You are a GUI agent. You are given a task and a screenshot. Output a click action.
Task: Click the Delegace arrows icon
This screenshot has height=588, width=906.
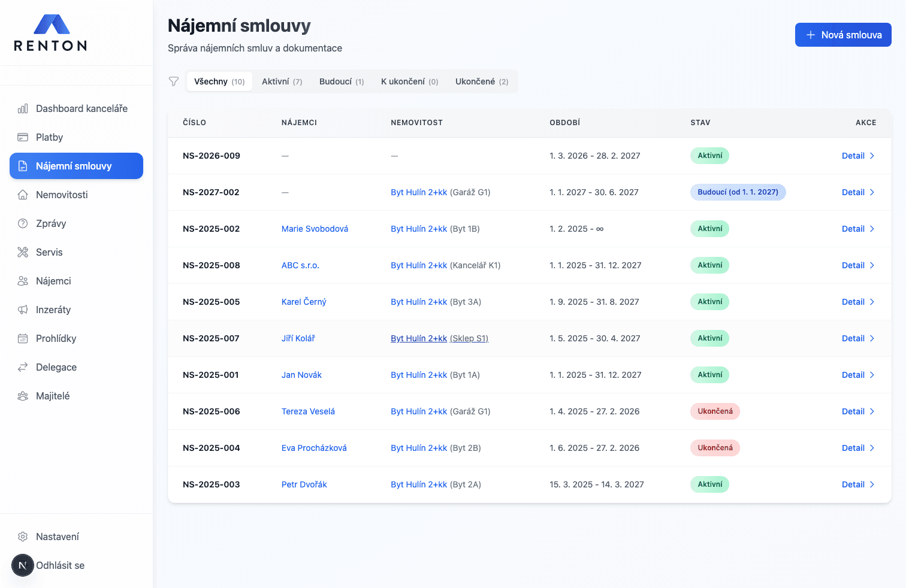(x=23, y=367)
